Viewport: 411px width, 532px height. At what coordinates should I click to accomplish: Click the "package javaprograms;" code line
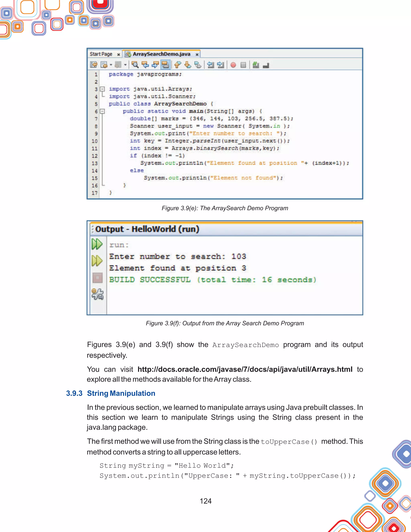point(145,74)
